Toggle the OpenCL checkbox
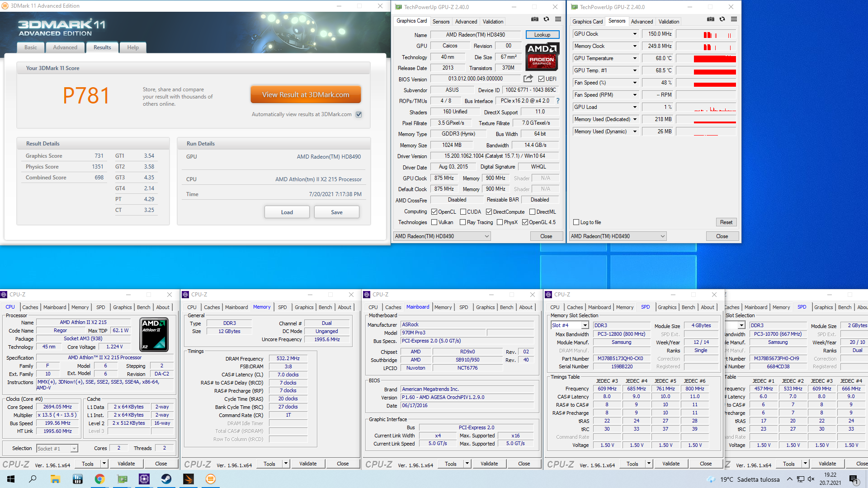 434,212
